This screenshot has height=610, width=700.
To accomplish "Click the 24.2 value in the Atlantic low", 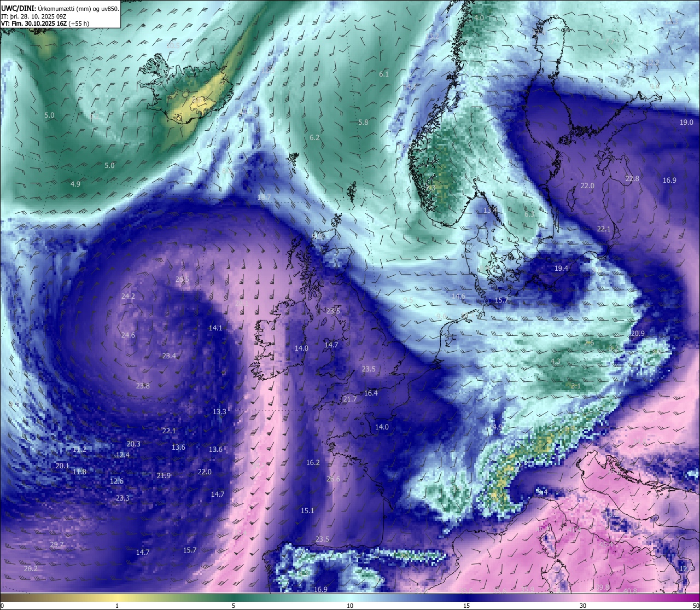I will pos(128,296).
